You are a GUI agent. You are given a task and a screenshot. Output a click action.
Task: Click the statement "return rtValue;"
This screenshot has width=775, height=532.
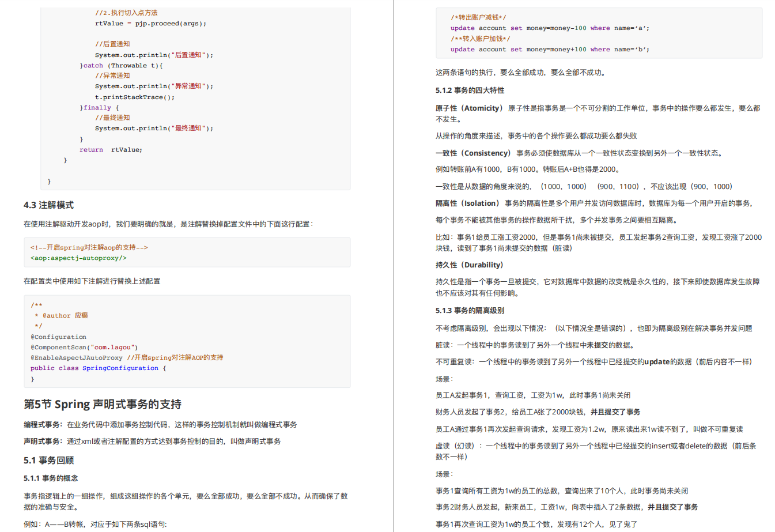tap(111, 150)
